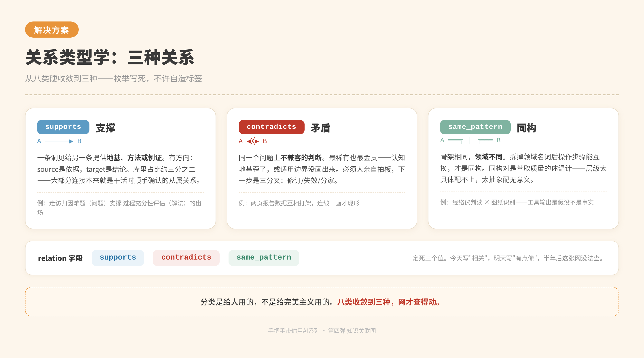Click the 同构 card title
This screenshot has height=358, width=644.
click(527, 128)
